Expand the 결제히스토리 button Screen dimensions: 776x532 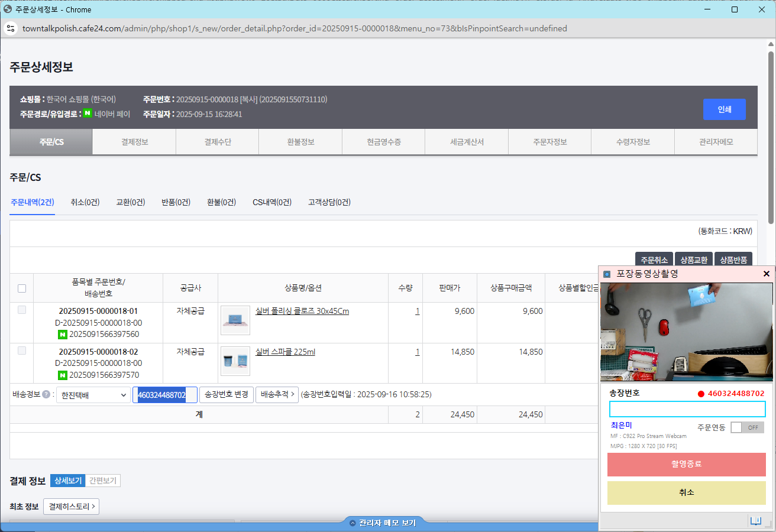[x=71, y=507]
